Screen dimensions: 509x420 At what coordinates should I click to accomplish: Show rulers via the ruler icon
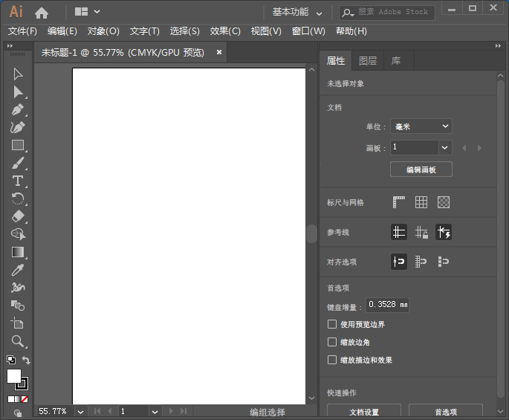(399, 202)
